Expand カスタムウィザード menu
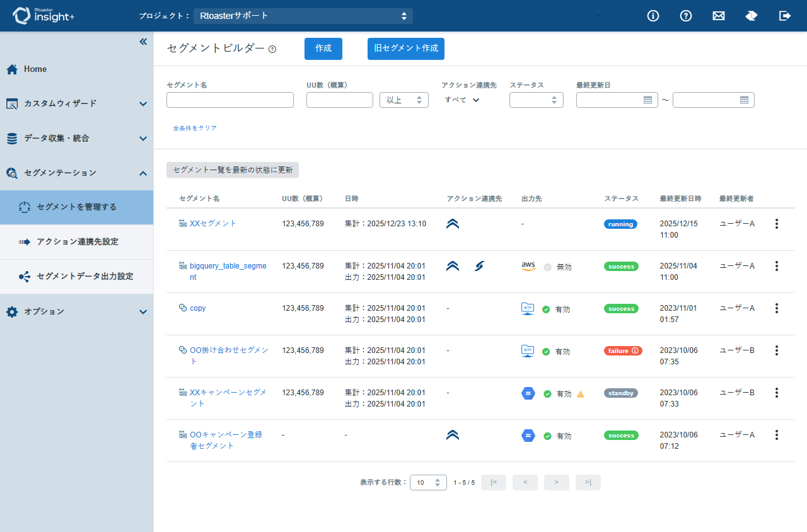This screenshot has width=807, height=532. point(76,103)
